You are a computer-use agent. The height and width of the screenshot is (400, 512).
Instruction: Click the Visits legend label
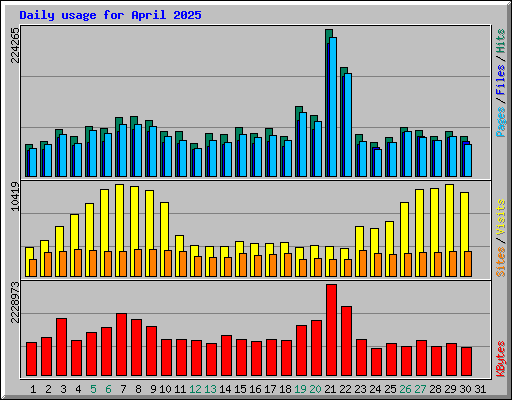[501, 218]
